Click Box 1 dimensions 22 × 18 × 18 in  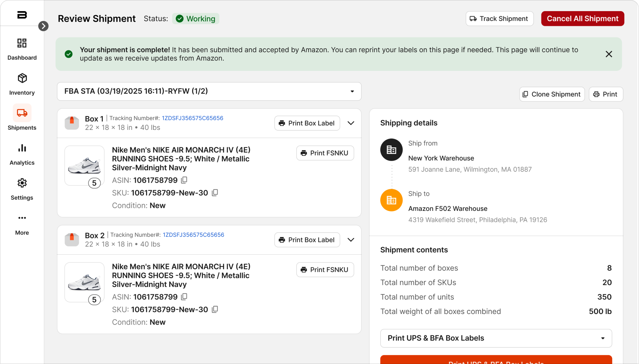click(x=109, y=128)
